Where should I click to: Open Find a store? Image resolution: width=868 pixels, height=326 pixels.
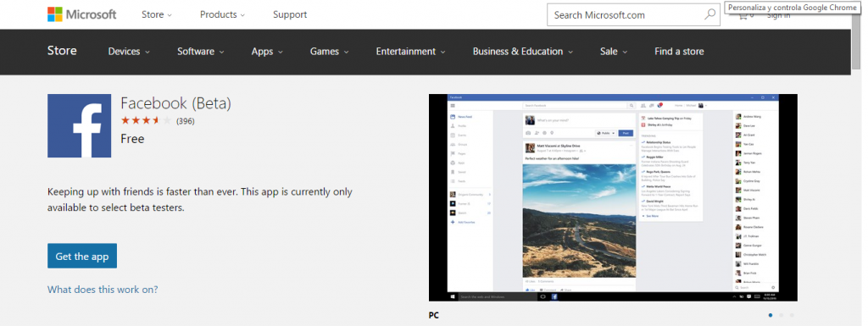pos(679,52)
